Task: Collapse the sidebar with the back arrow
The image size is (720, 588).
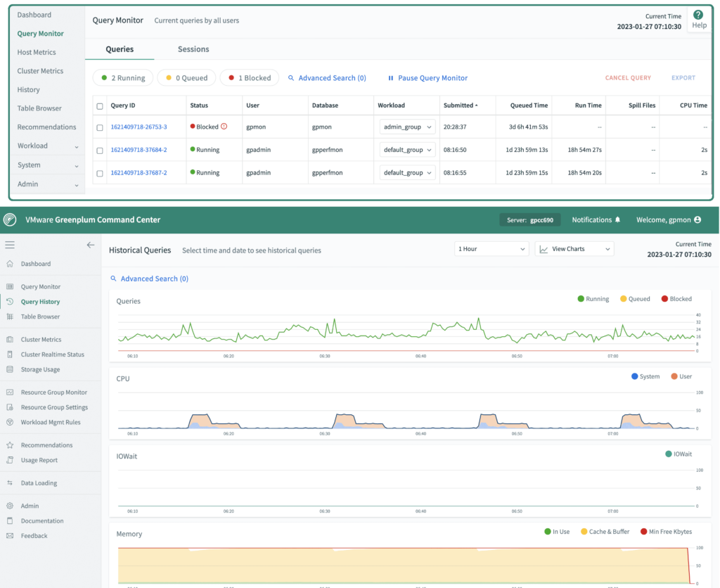Action: tap(91, 245)
